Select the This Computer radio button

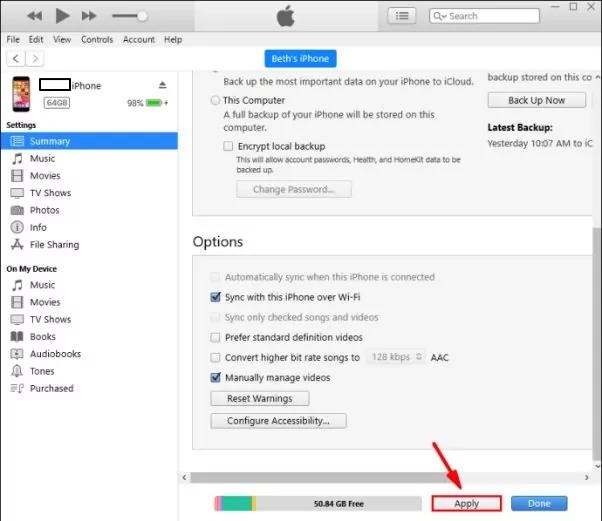215,101
